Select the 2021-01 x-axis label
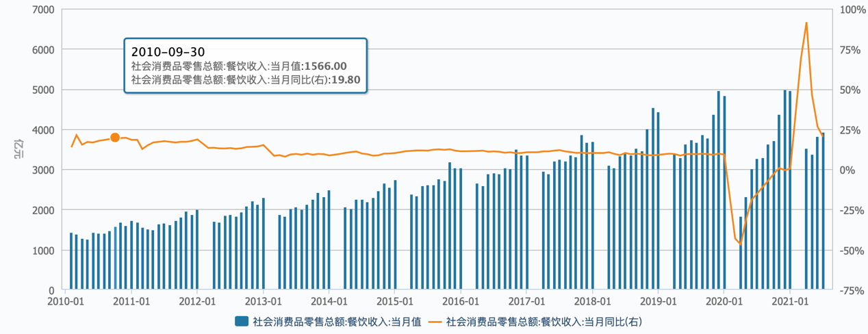Screen dimensions: 868x334 click(790, 300)
